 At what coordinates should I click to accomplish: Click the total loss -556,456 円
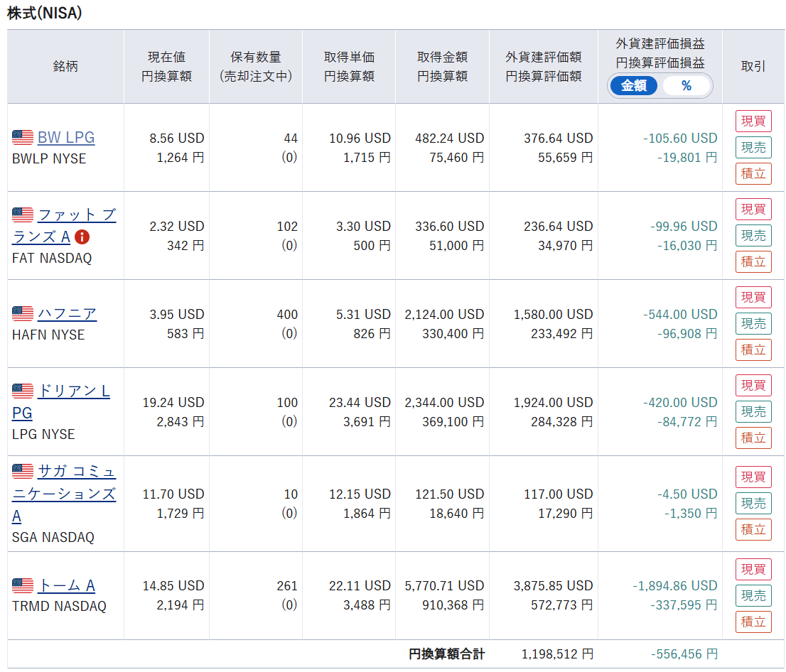coord(684,654)
